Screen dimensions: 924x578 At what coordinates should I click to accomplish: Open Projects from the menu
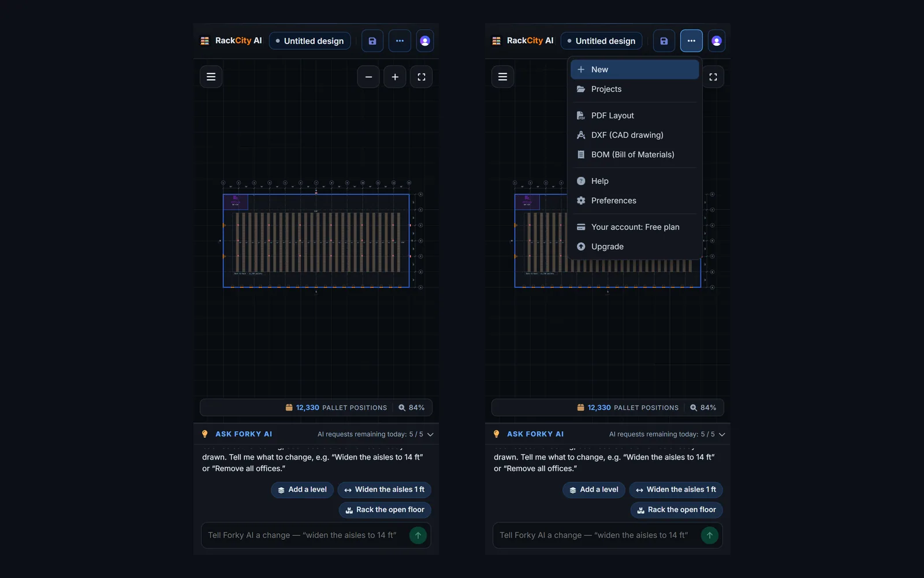(x=635, y=89)
